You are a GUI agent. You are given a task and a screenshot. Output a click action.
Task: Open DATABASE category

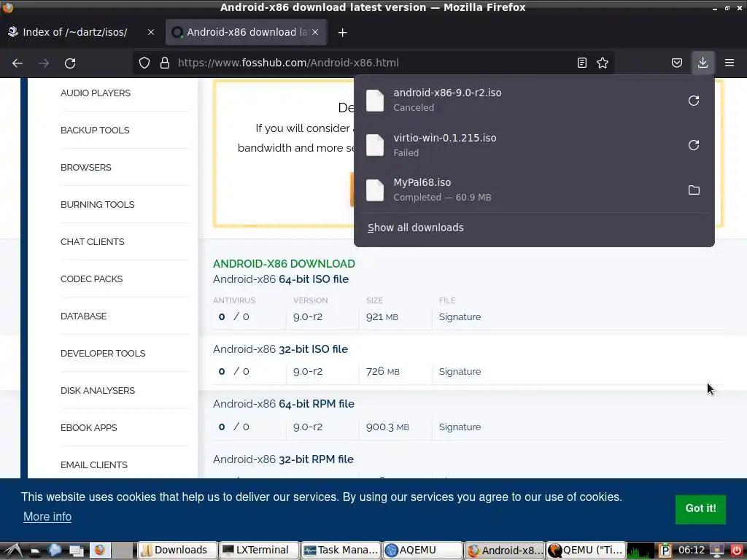click(x=83, y=316)
